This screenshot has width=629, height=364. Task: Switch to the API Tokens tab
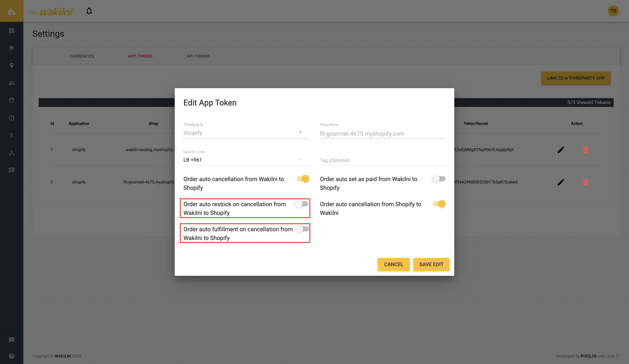pos(198,56)
